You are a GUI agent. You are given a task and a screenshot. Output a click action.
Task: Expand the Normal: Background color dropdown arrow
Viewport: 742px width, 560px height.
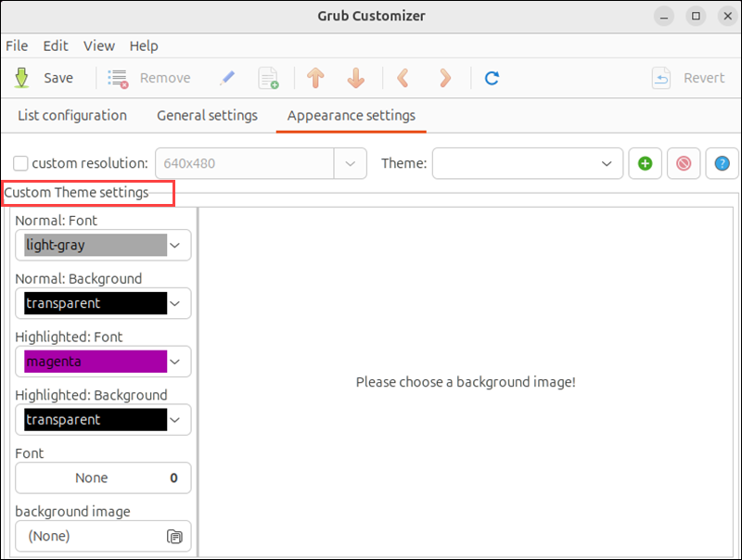(x=175, y=304)
